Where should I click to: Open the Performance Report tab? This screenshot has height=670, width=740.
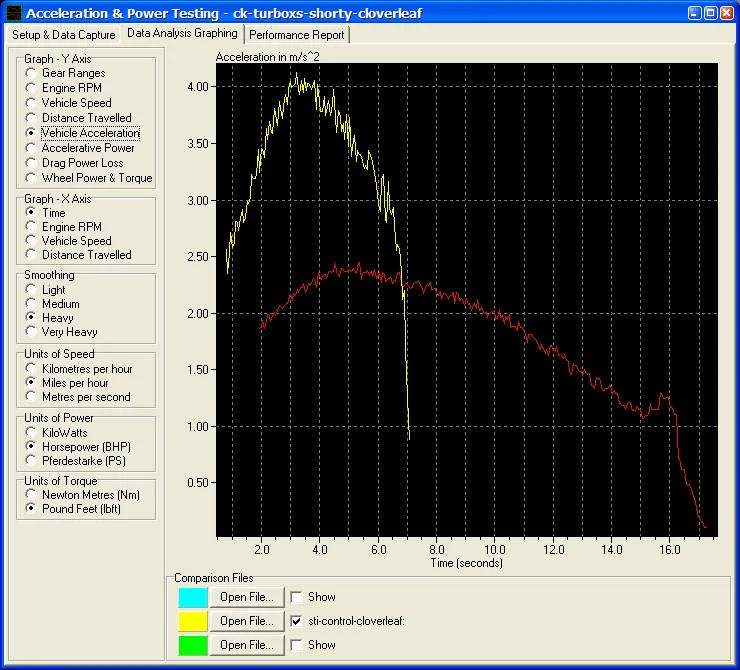[297, 34]
